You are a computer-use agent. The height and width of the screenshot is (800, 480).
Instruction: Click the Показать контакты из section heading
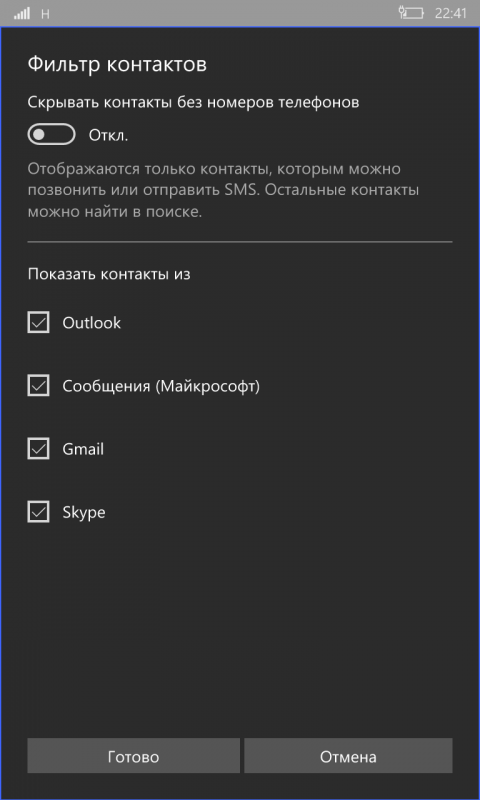click(x=109, y=274)
